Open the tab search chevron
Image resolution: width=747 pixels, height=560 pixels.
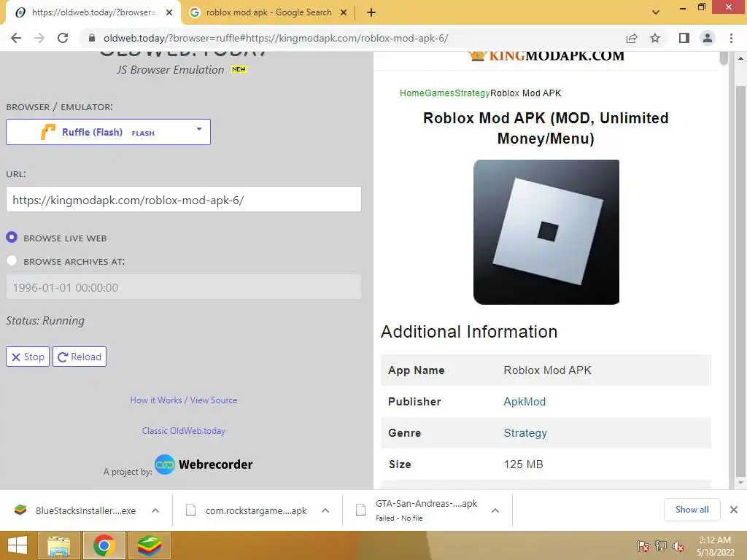tap(656, 12)
